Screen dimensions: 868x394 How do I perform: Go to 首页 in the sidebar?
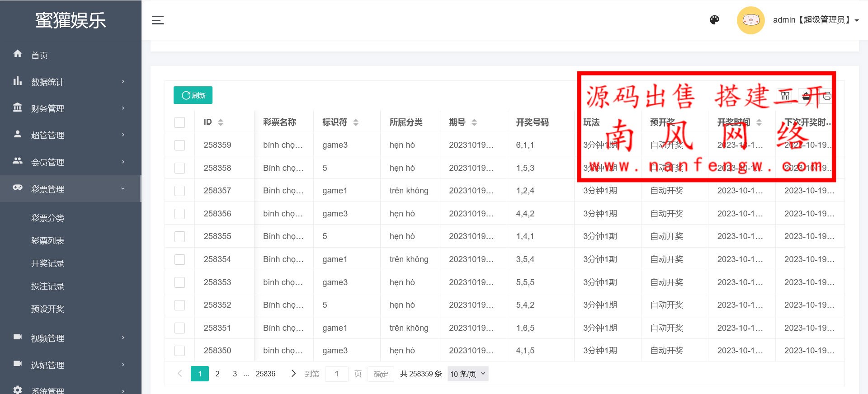[x=39, y=55]
